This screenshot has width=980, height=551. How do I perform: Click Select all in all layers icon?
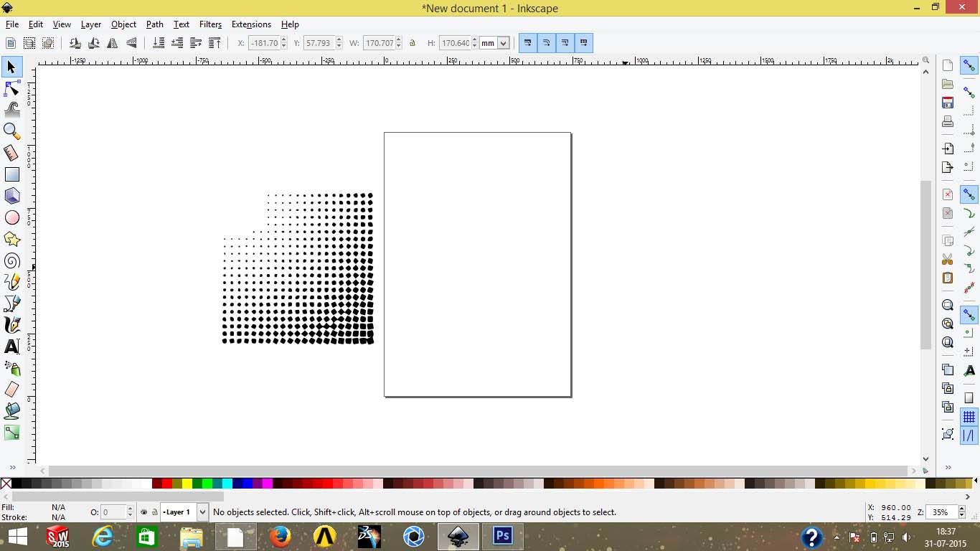[x=29, y=43]
